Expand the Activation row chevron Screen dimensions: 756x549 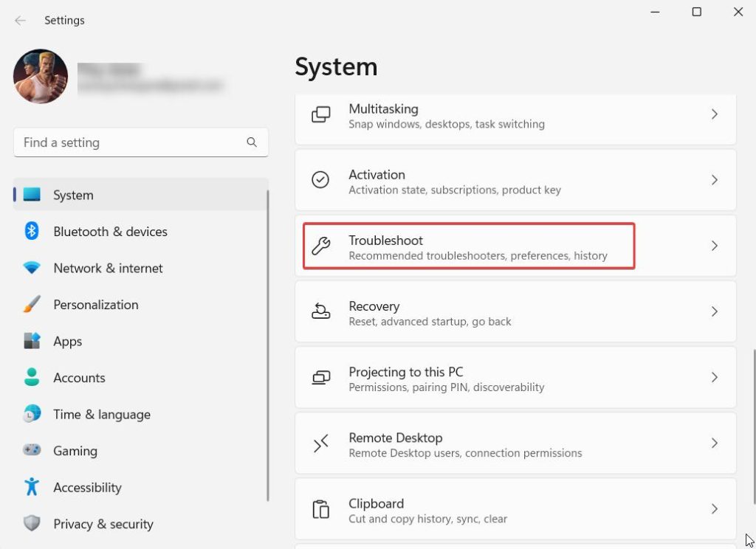pyautogui.click(x=714, y=180)
